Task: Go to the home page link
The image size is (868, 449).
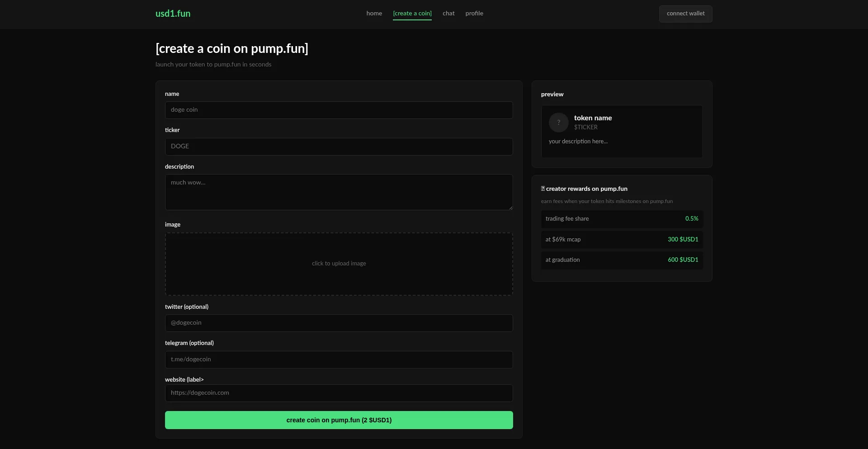Action: coord(374,14)
